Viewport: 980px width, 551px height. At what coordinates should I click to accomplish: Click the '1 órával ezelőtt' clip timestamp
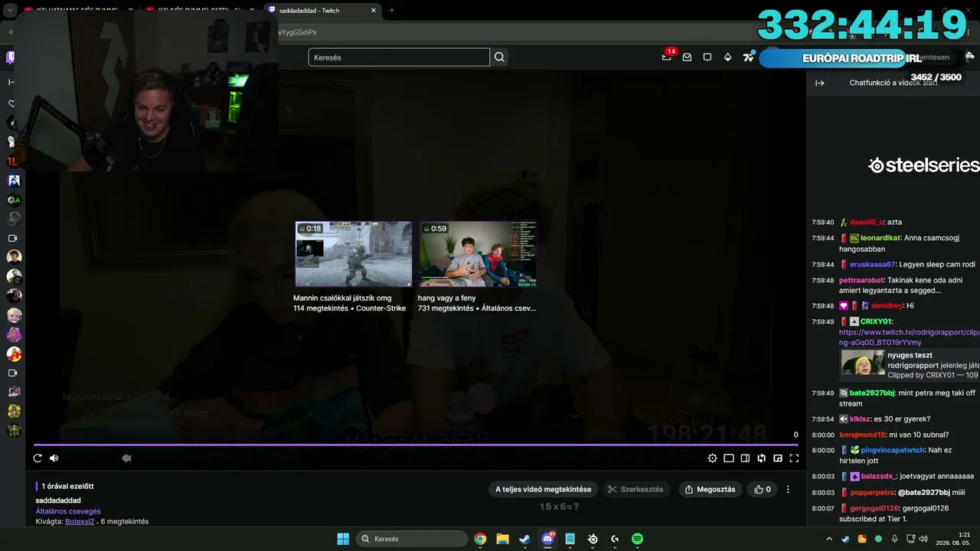[68, 486]
